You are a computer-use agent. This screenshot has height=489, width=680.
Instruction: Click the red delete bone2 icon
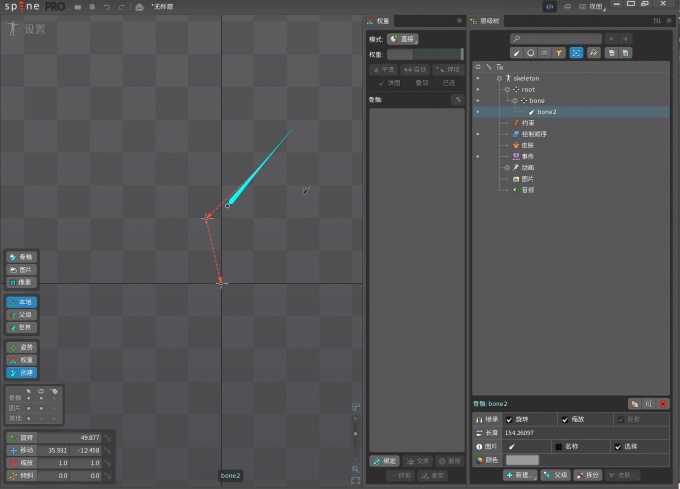click(663, 404)
